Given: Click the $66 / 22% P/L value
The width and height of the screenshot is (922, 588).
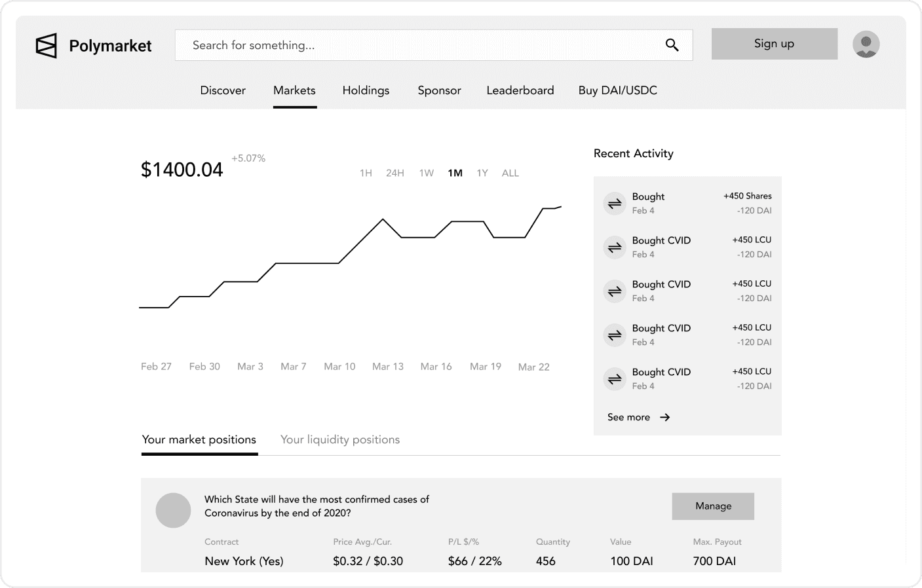Looking at the screenshot, I should [475, 561].
